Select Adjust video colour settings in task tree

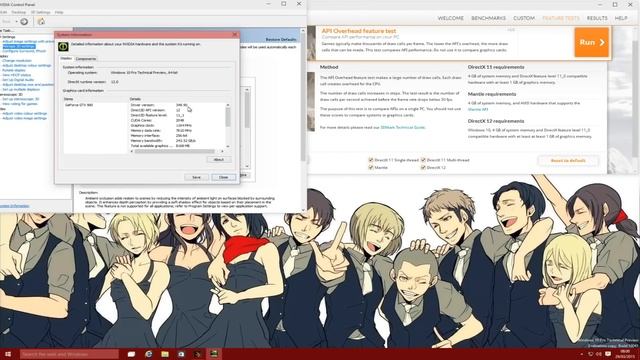coord(25,113)
